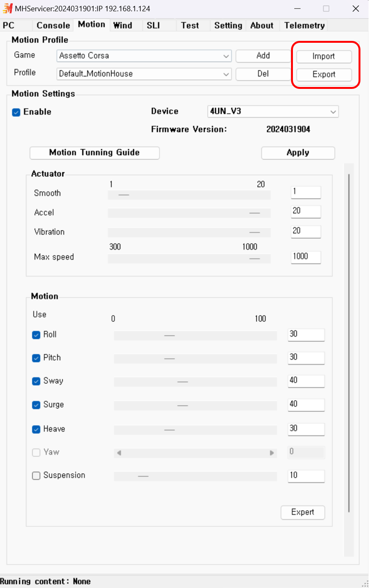Click the Add profile button

[263, 56]
